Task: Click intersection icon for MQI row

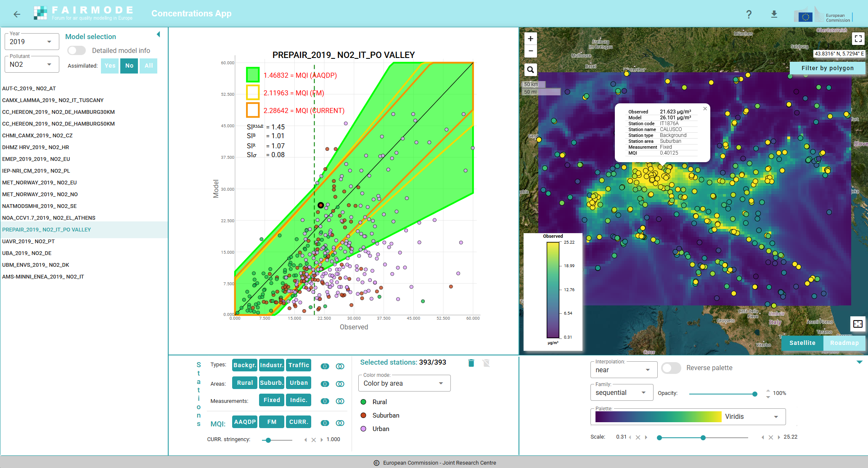Action: (x=325, y=423)
